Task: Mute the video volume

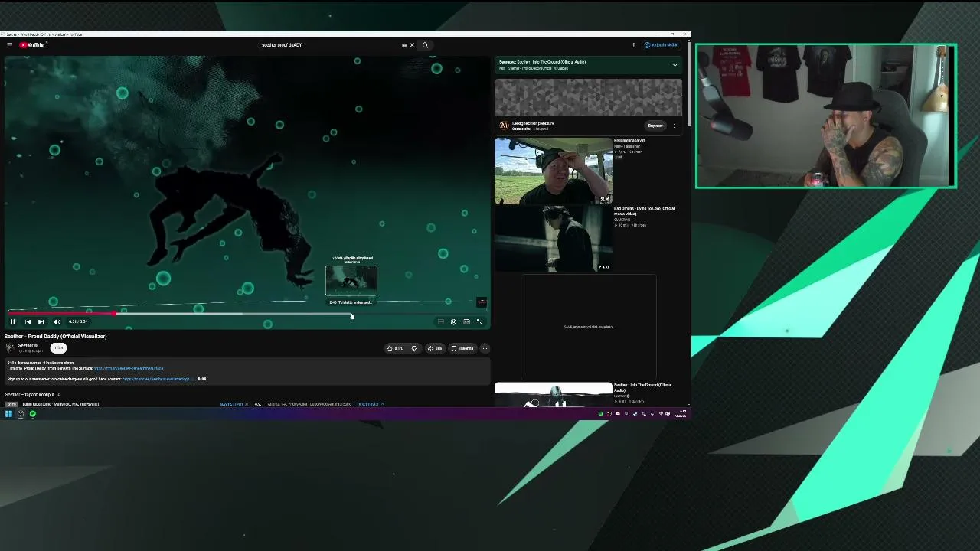Action: [57, 321]
